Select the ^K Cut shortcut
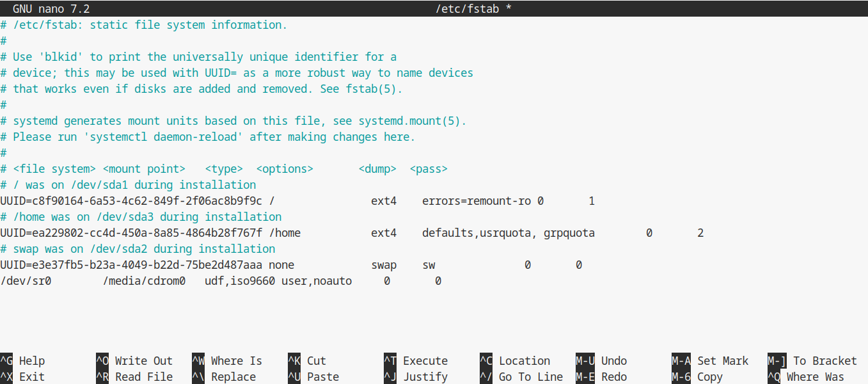 [307, 361]
